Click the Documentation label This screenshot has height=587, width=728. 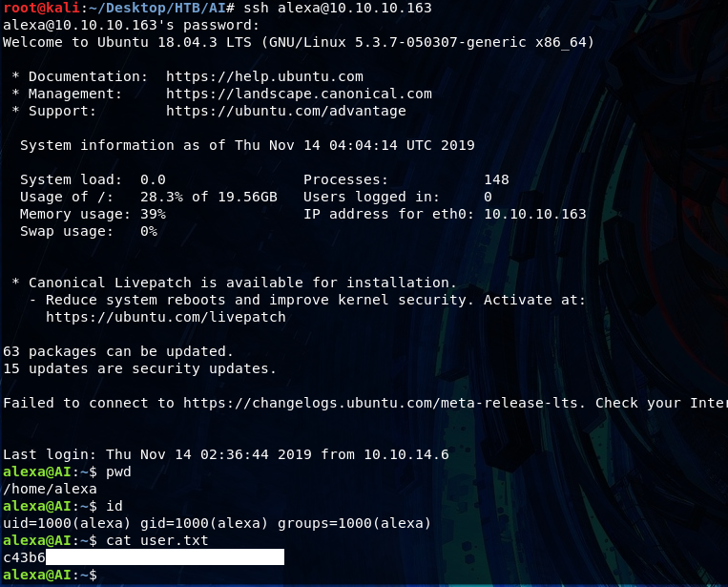pyautogui.click(x=88, y=76)
